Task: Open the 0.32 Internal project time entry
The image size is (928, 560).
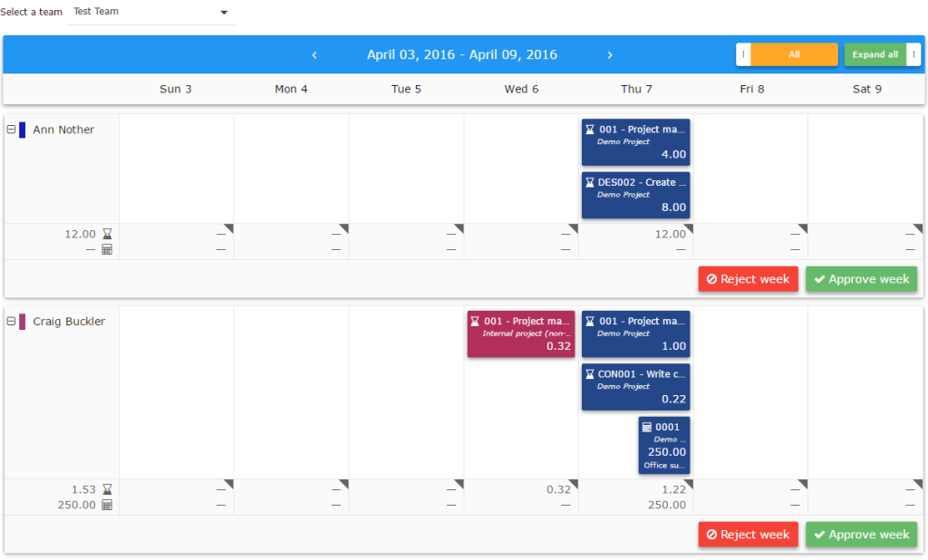Action: point(521,334)
